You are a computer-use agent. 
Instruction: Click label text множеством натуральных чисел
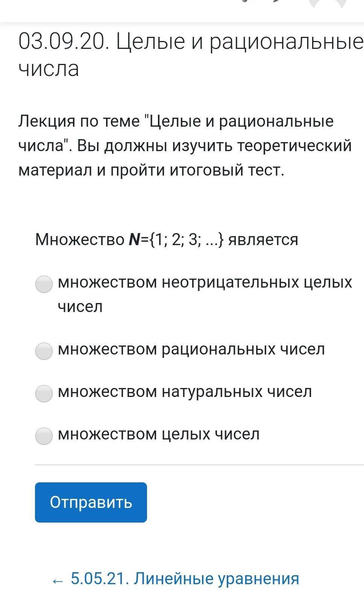[185, 392]
